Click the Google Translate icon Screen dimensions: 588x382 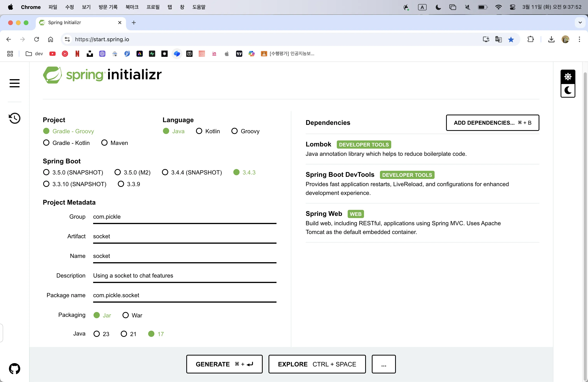coord(498,39)
